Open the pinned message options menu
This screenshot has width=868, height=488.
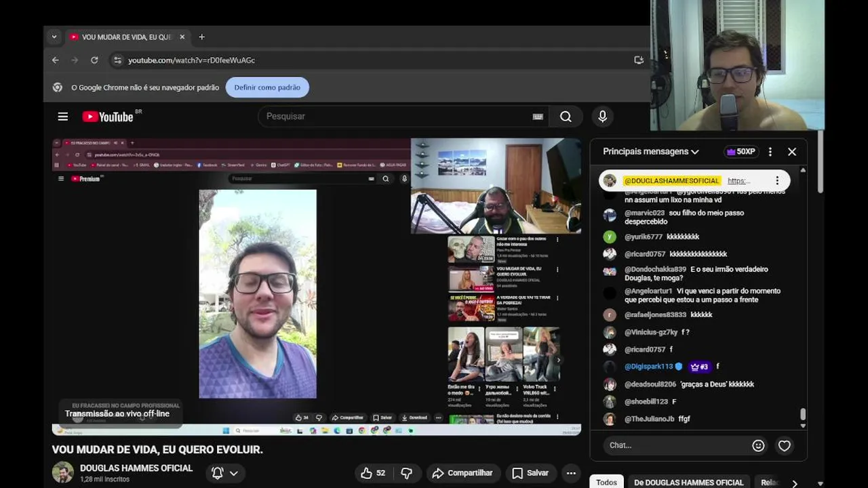click(x=777, y=181)
